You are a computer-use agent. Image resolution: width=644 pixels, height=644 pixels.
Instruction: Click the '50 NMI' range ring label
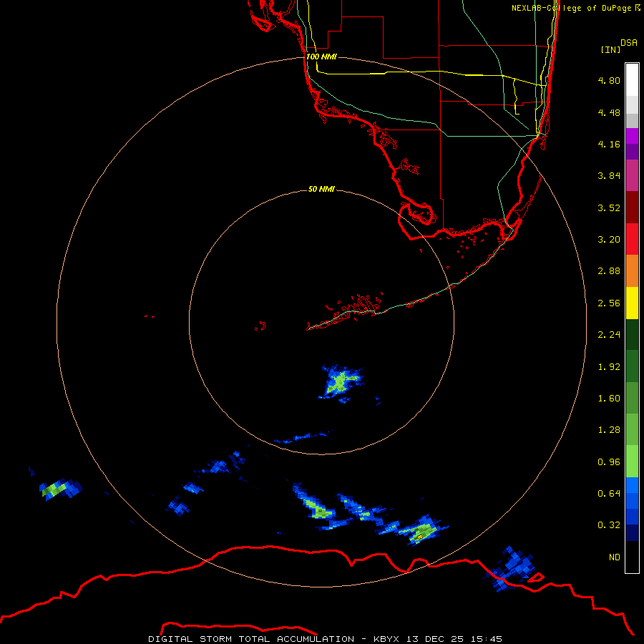point(321,189)
